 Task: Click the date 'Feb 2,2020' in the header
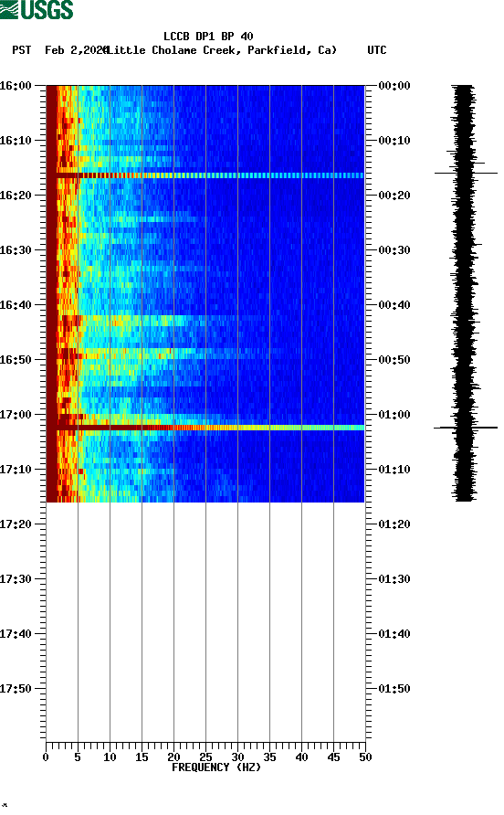pos(76,50)
